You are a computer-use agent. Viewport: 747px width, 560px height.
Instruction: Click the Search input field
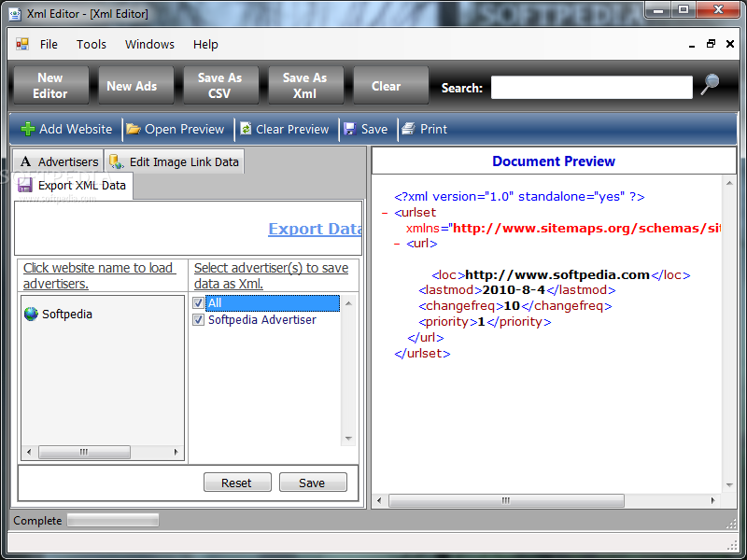tap(592, 88)
